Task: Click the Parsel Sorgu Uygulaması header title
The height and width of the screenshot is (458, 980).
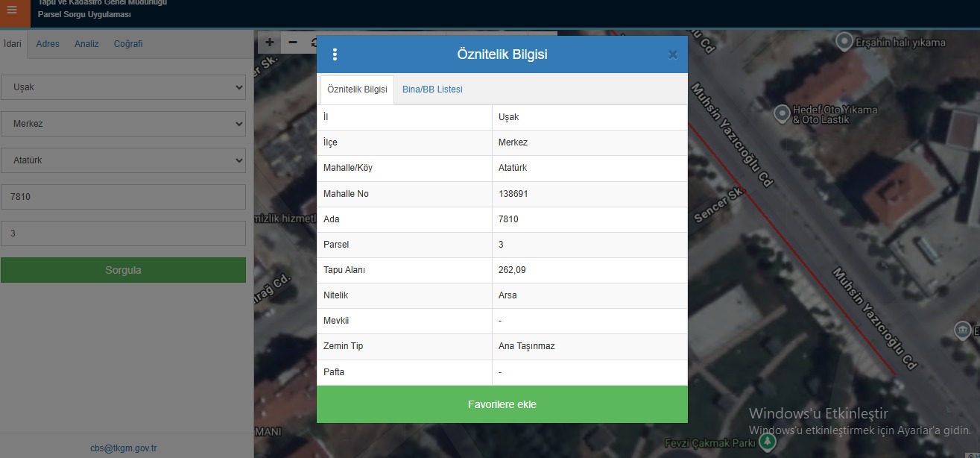Action: click(84, 15)
